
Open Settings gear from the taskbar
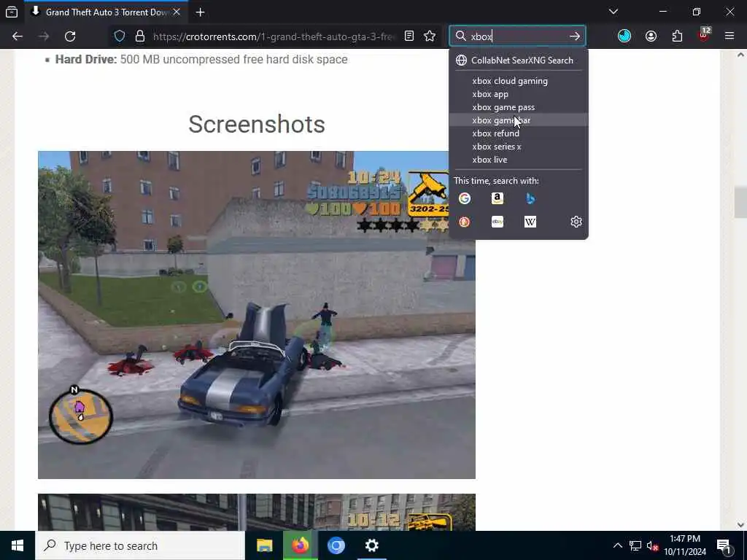click(371, 545)
